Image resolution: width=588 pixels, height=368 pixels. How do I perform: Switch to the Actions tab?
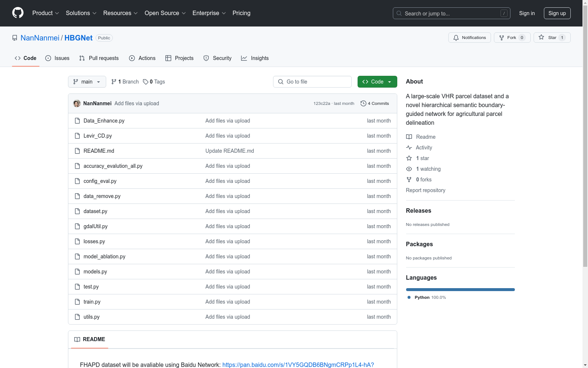[142, 58]
